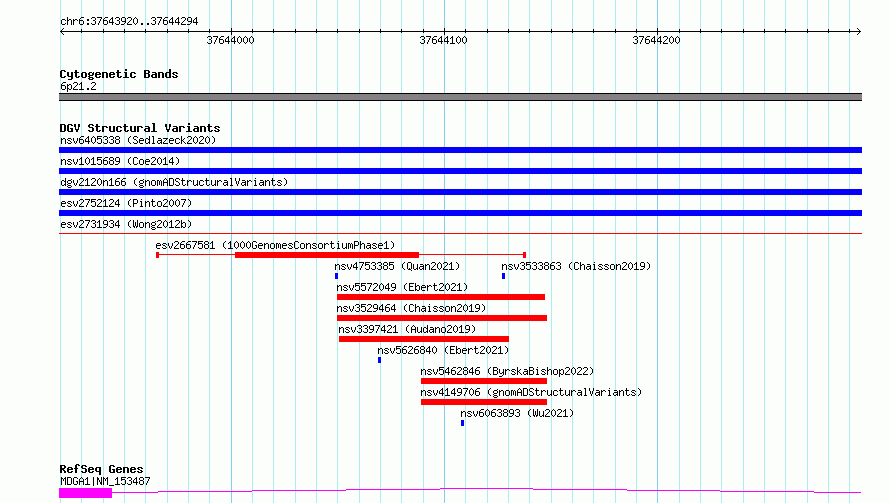Screen dimensions: 890x503
Task: Click the red bar below nsv4149706
Action: click(x=484, y=402)
